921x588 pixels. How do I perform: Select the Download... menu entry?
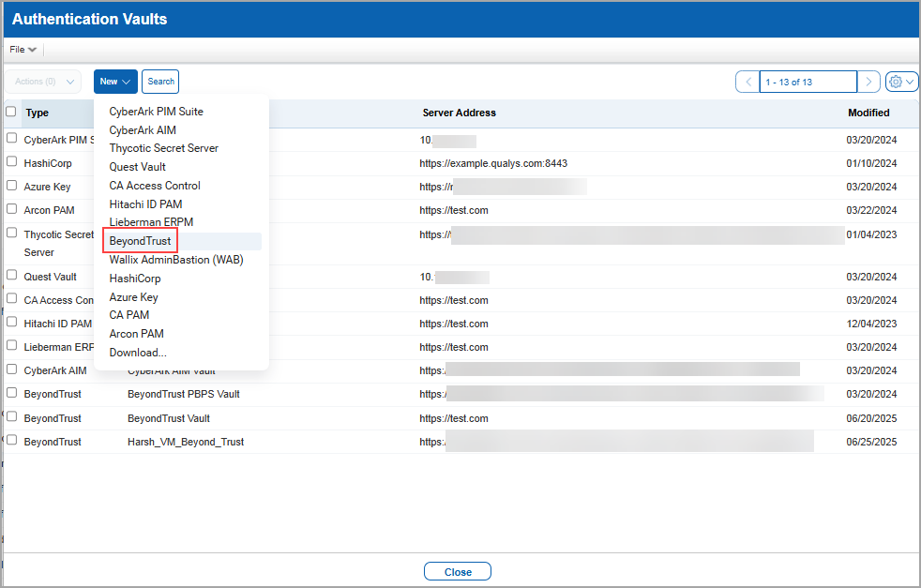click(x=138, y=352)
